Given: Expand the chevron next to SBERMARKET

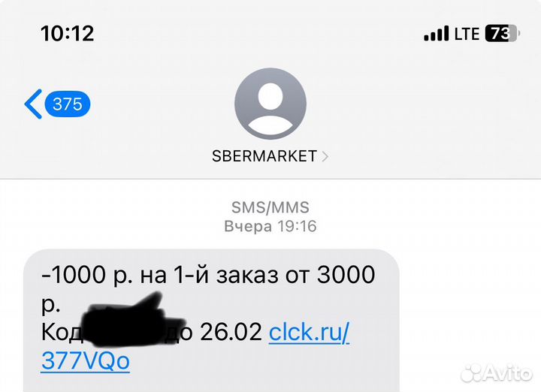Looking at the screenshot, I should point(325,156).
